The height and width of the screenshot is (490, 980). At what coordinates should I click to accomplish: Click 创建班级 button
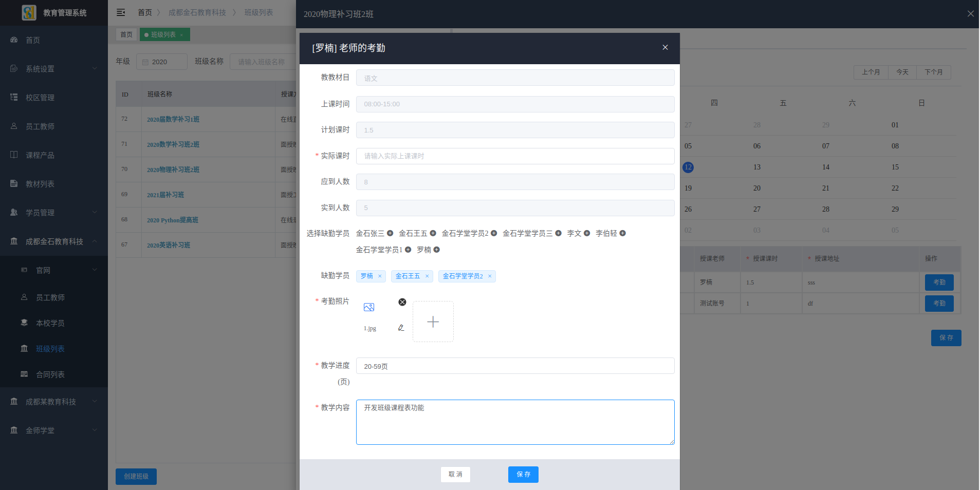coord(136,477)
